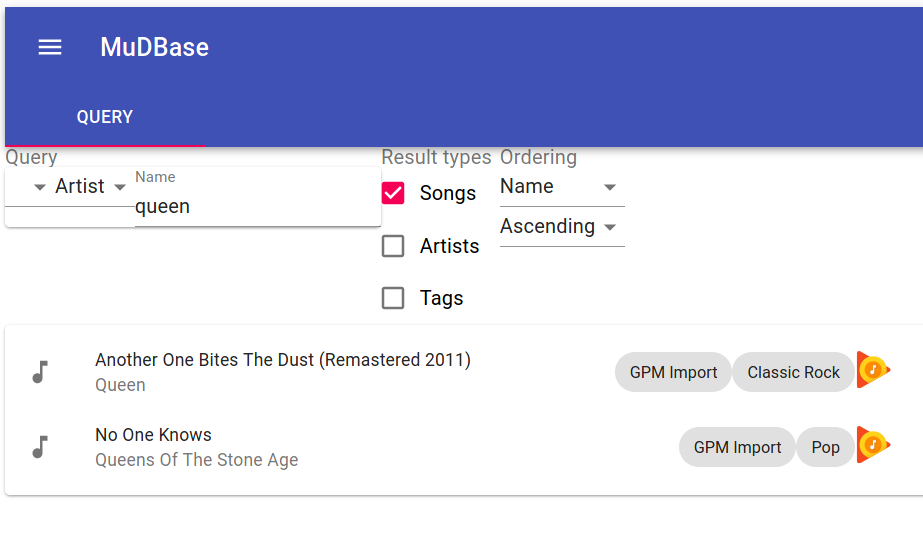Select the Classic Rock tag chip
This screenshot has height=535, width=923.
(793, 373)
